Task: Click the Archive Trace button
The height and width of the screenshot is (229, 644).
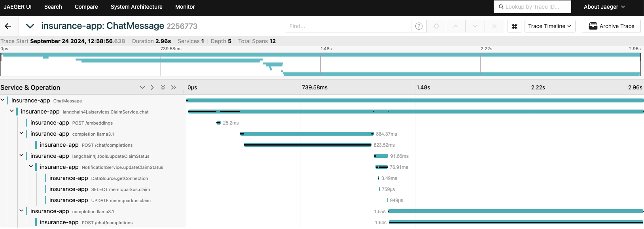Action: point(611,26)
